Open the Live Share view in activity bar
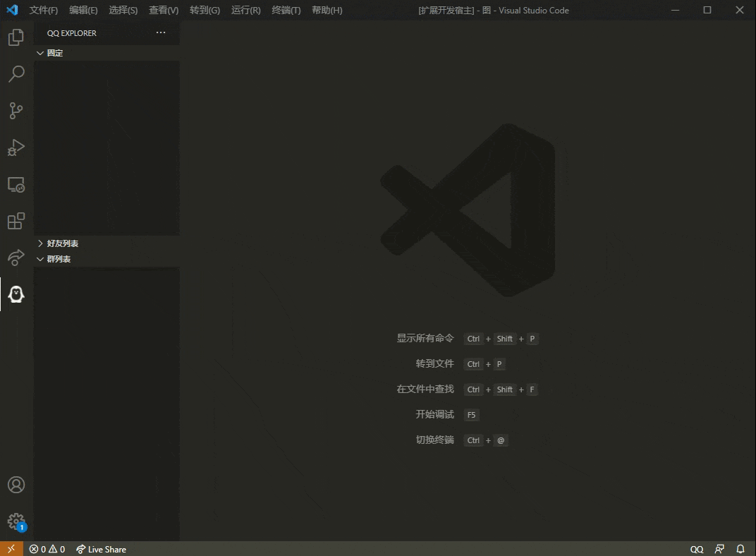756x556 pixels. [x=16, y=258]
